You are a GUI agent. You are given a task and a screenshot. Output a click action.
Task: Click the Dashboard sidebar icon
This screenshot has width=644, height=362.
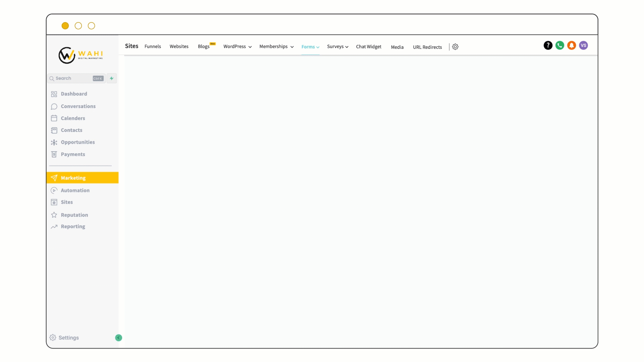[x=54, y=94]
